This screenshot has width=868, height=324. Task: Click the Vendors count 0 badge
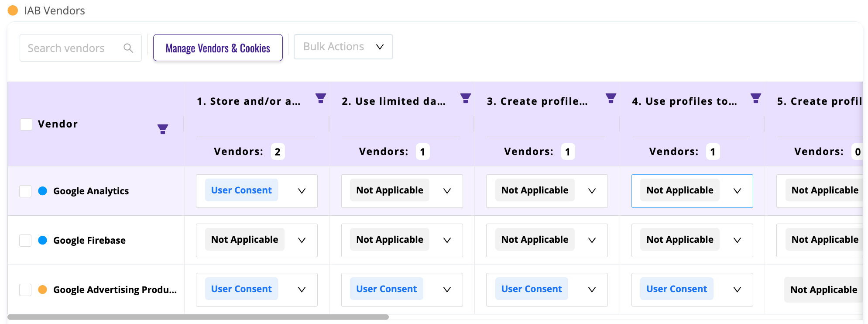point(858,152)
